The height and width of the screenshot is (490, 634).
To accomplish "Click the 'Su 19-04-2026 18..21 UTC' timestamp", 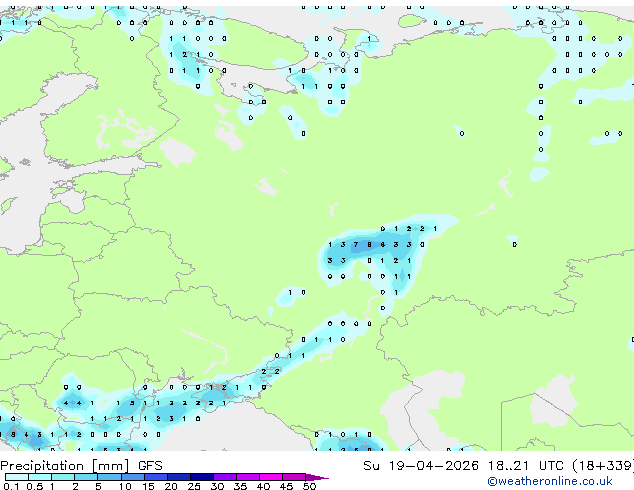I will tap(463, 466).
